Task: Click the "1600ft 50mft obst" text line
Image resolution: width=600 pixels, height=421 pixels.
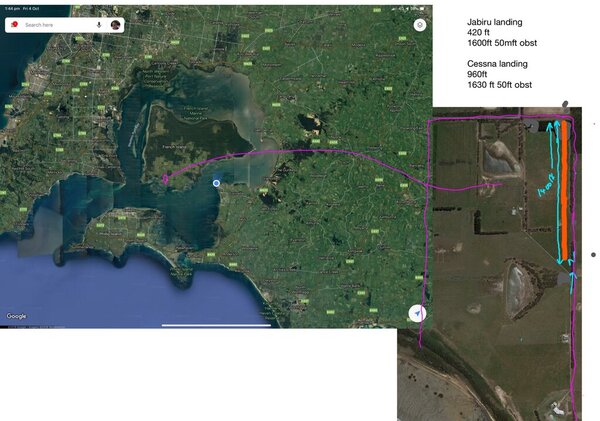Action: pos(502,43)
